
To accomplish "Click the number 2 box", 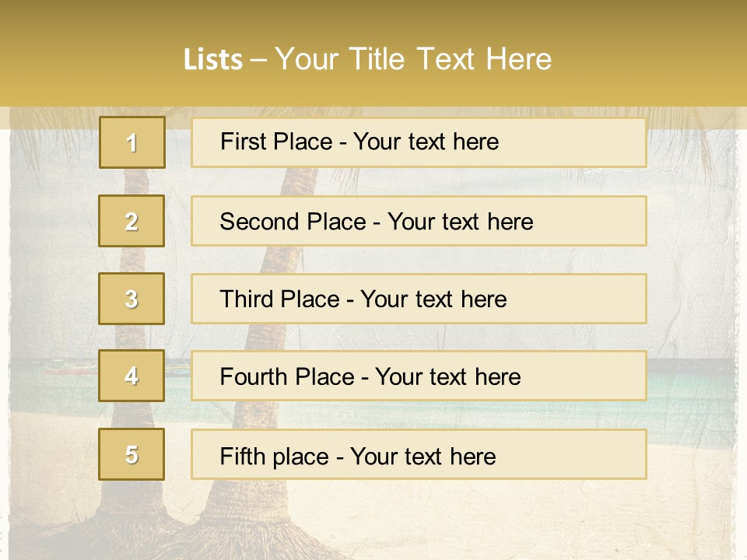I will [132, 221].
